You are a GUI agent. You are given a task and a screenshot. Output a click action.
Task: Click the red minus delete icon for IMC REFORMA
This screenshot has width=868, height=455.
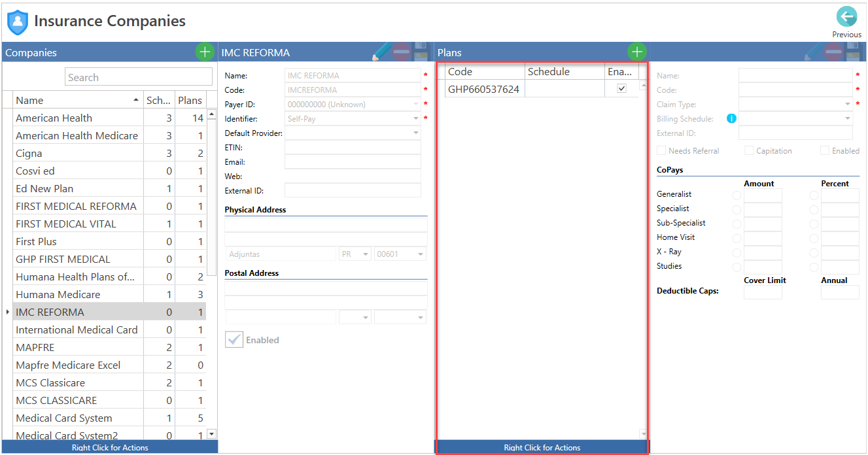[402, 52]
